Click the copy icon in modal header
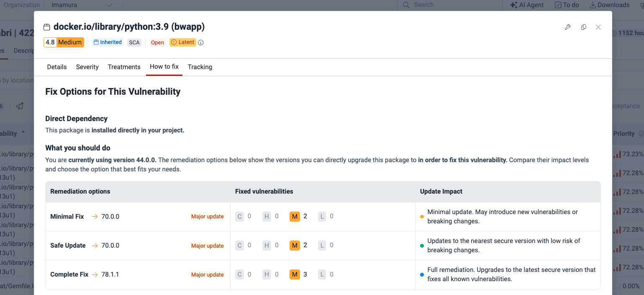The height and width of the screenshot is (295, 644). pyautogui.click(x=583, y=27)
